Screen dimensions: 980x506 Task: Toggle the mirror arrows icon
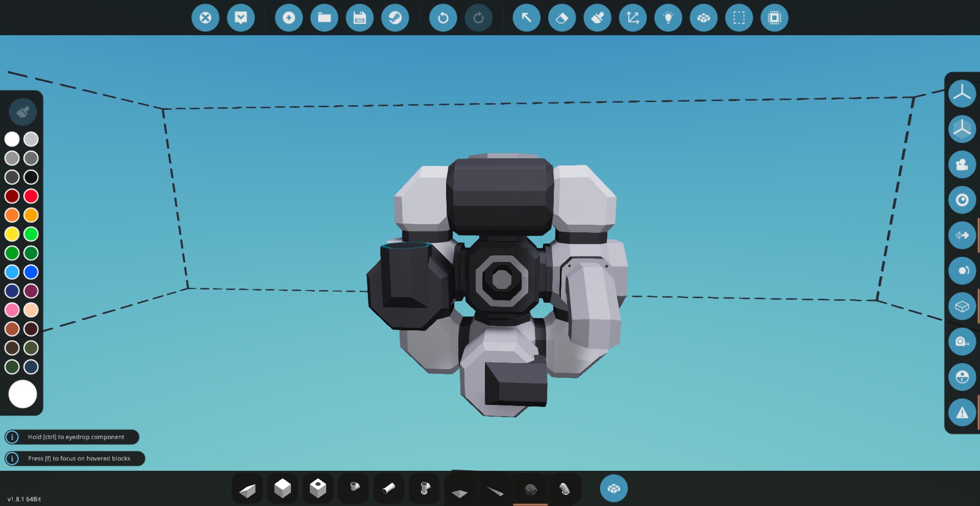point(962,235)
